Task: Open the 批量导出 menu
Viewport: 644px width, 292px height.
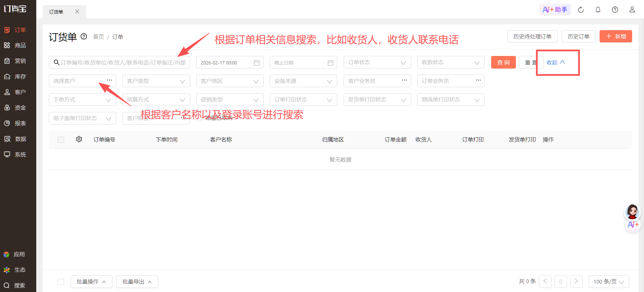Action: [137, 282]
